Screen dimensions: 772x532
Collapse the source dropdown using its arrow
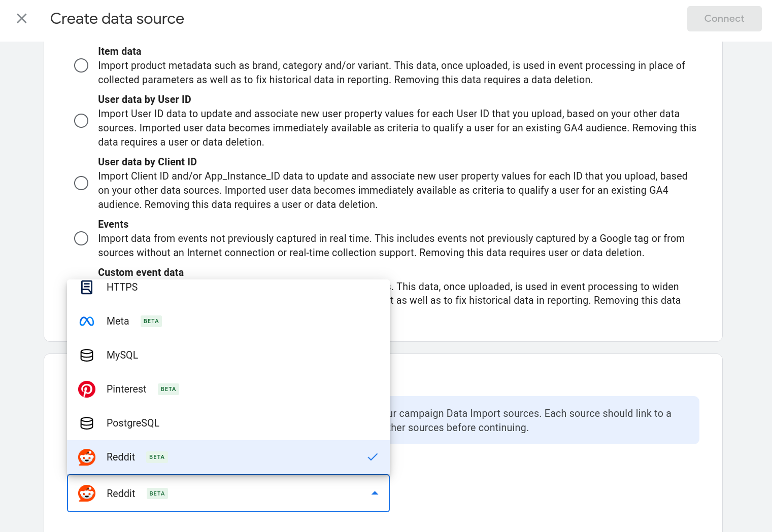[375, 493]
